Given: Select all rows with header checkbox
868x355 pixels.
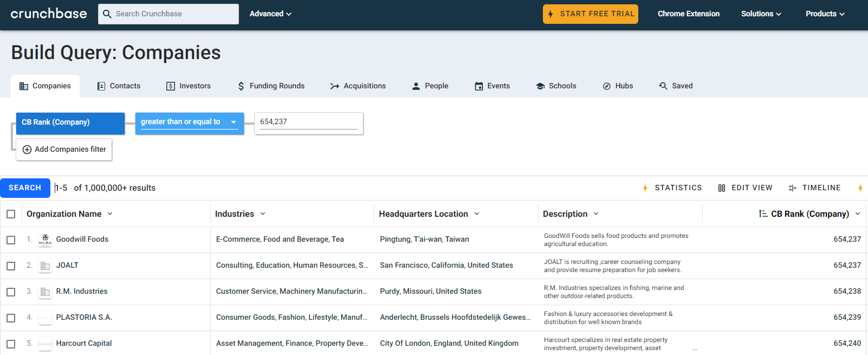Looking at the screenshot, I should pos(11,214).
